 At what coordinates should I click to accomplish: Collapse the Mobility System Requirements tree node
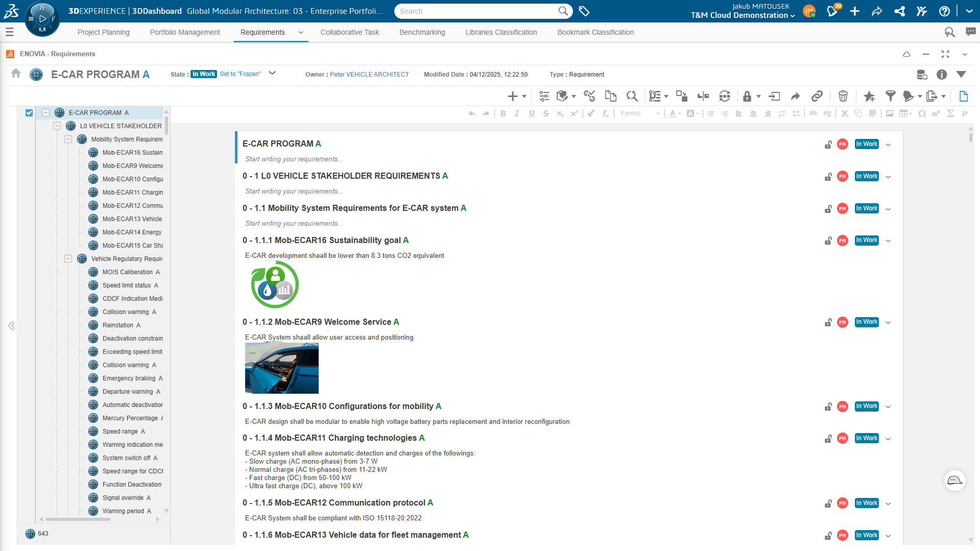click(x=68, y=139)
